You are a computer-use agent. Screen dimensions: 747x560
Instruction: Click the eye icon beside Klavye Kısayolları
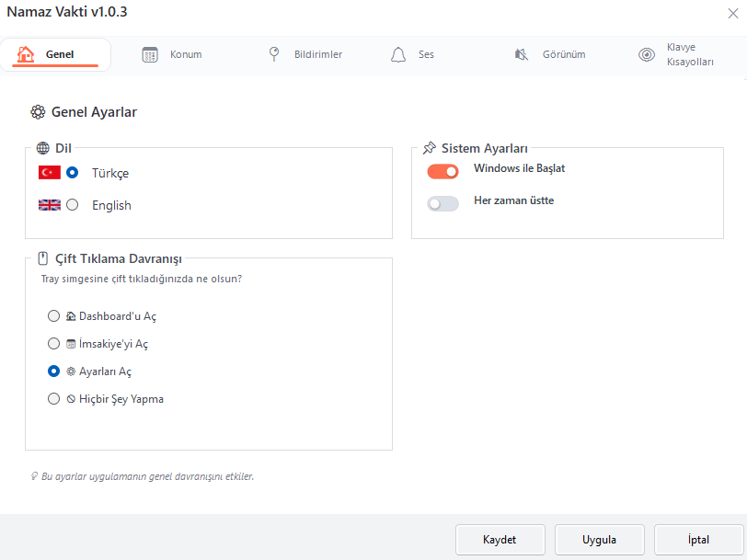coord(647,55)
